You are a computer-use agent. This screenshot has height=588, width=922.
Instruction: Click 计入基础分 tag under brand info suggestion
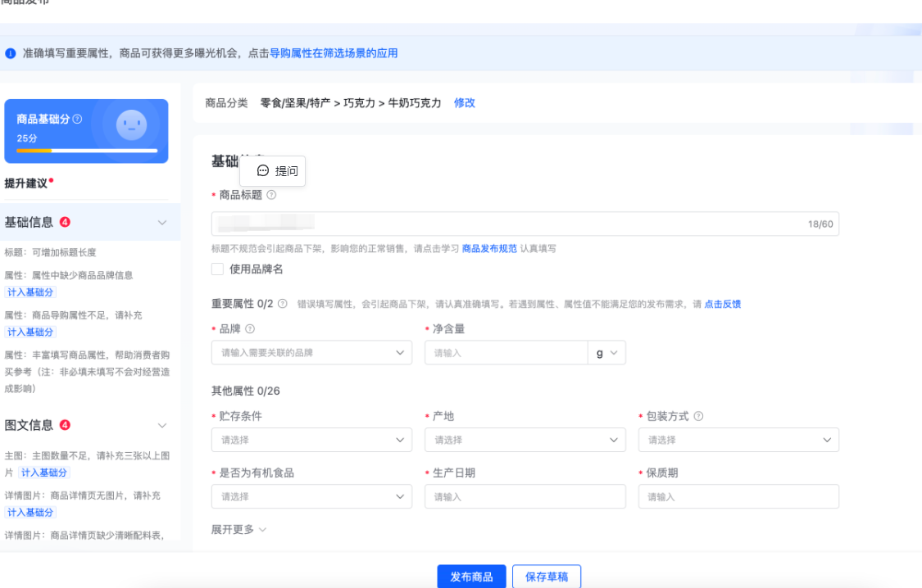(x=30, y=292)
